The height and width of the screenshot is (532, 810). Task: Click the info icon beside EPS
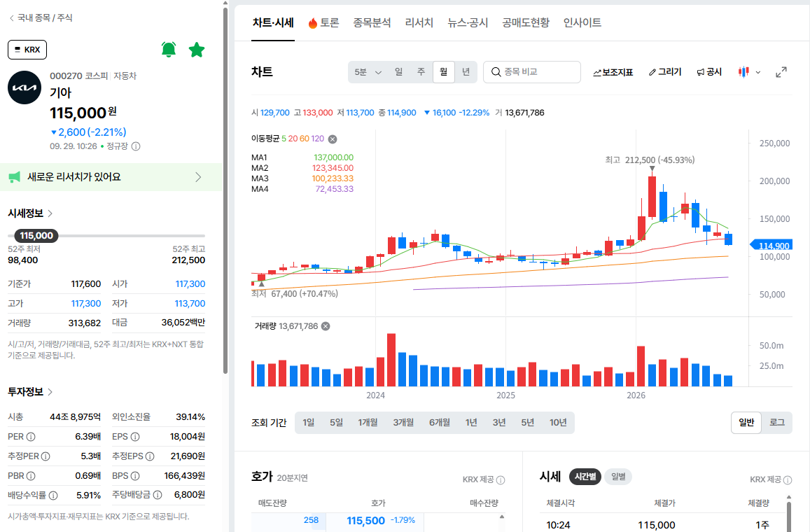[135, 437]
